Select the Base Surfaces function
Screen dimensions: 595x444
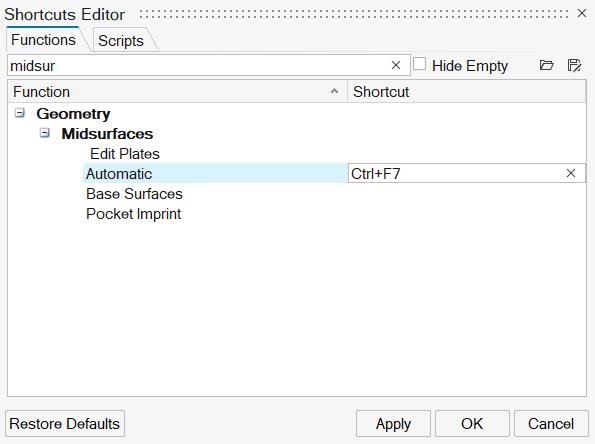pyautogui.click(x=134, y=194)
